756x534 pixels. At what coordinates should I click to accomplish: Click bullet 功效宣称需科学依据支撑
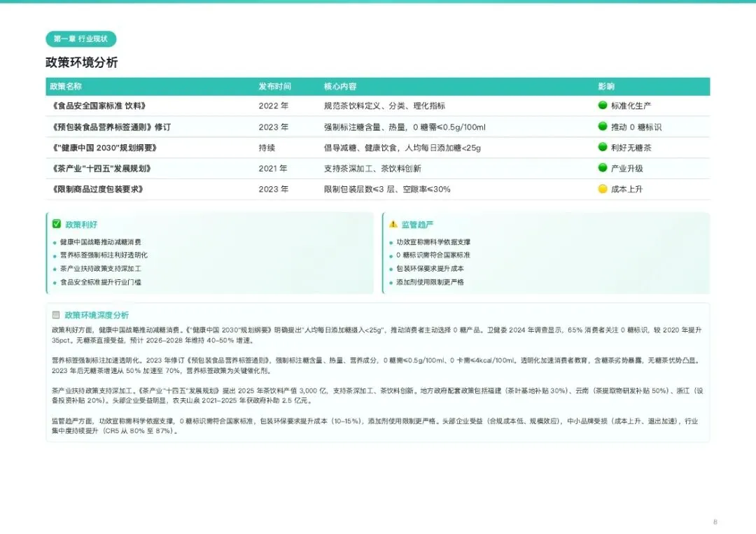tap(433, 242)
